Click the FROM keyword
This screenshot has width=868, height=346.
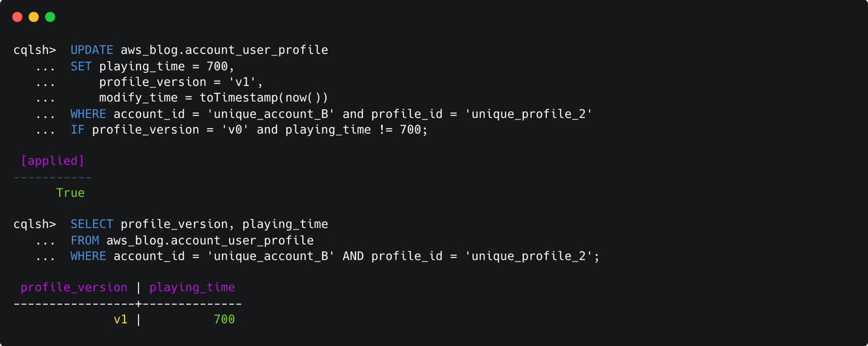[x=84, y=241]
